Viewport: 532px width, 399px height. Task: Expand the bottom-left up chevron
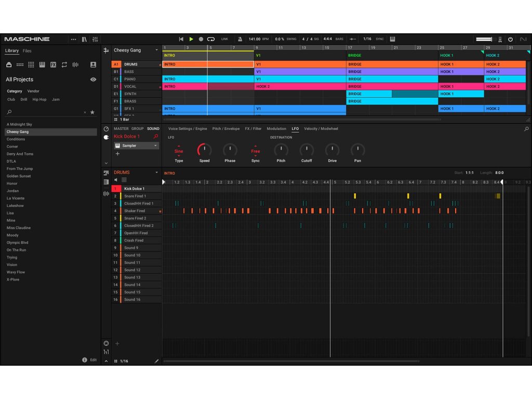click(106, 362)
